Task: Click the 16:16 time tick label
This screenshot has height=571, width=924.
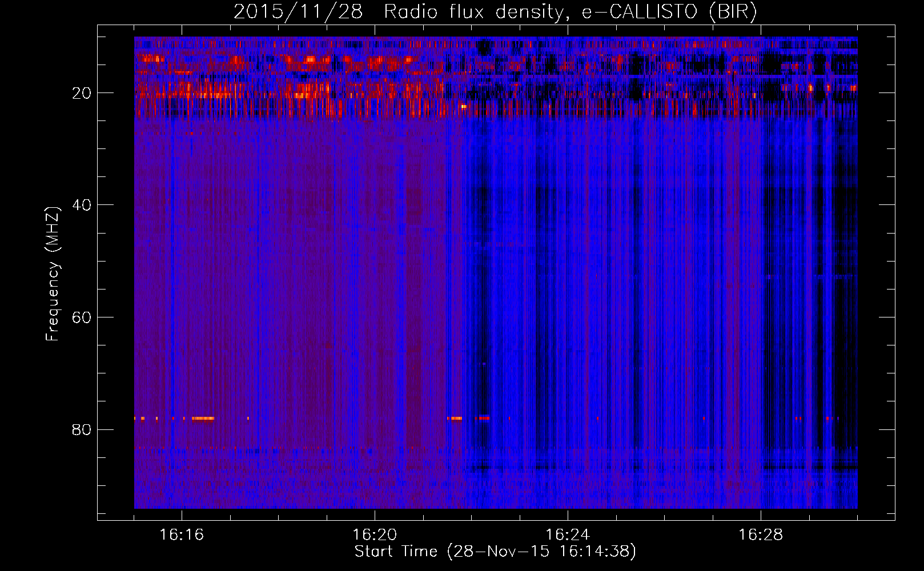Action: pyautogui.click(x=182, y=534)
